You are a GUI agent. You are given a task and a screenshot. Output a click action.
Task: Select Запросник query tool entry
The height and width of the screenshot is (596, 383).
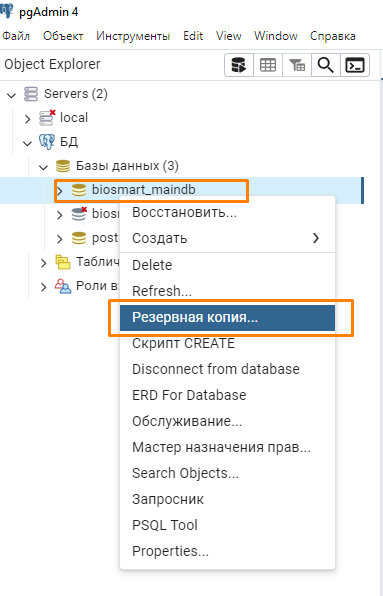pos(227,499)
